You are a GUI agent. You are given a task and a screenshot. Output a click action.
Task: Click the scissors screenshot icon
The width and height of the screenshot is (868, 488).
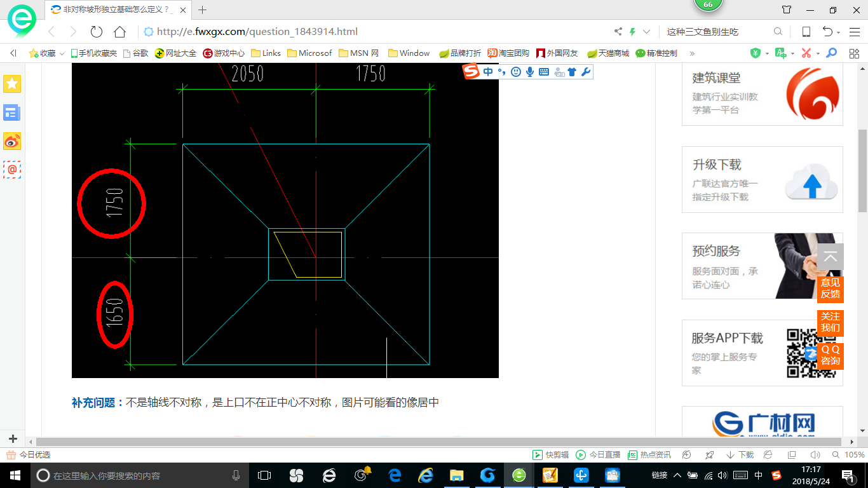coord(806,53)
